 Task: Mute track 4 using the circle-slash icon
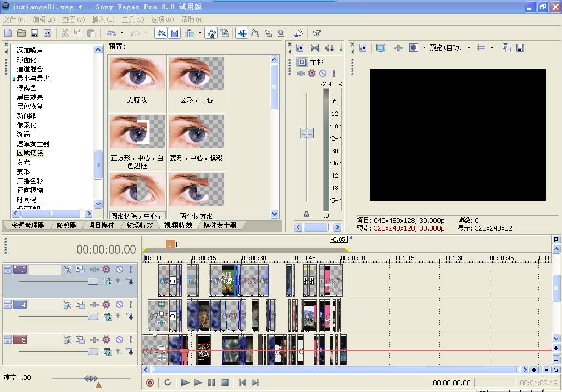point(119,305)
